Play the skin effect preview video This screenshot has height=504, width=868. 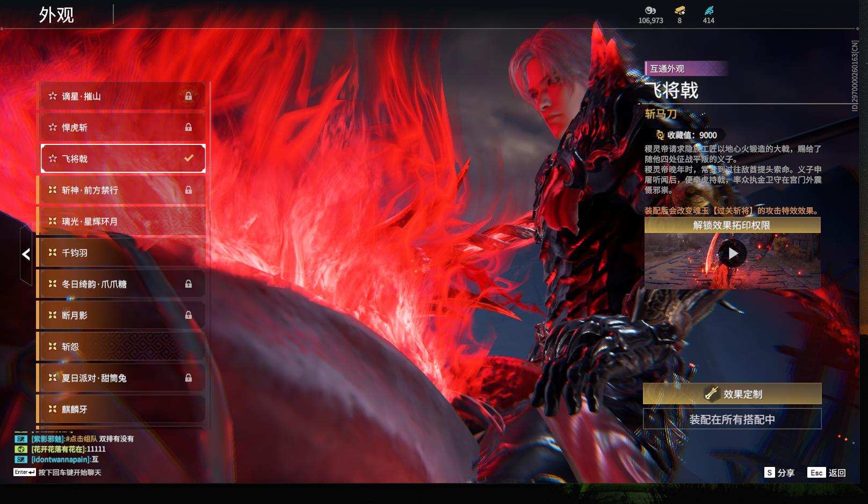(x=733, y=253)
